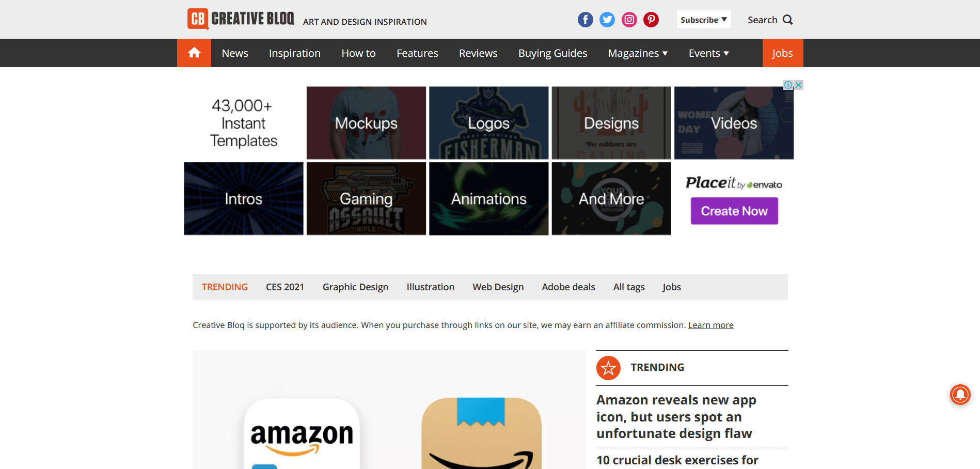Open the Intros ad tile
The height and width of the screenshot is (469, 980).
point(244,198)
